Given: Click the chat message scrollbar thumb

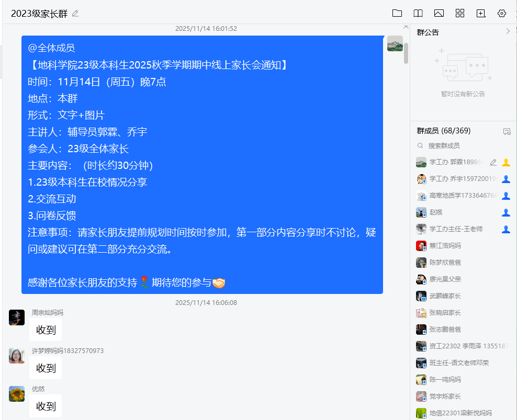Looking at the screenshot, I should tap(406, 52).
